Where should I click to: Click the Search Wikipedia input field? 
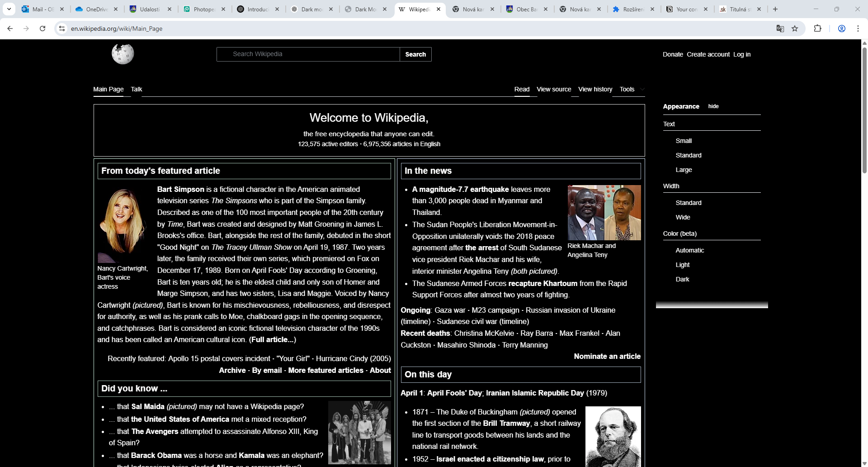(x=308, y=54)
